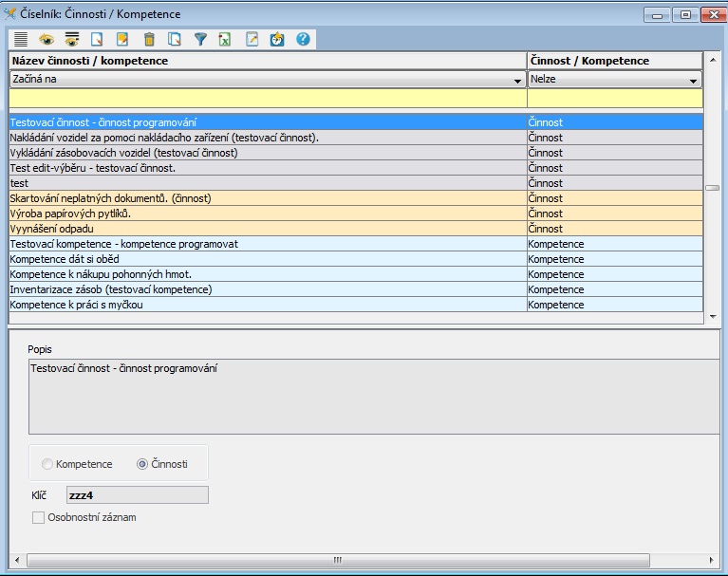
Task: Click the horizontal scrollbar at the bottom
Action: click(x=336, y=560)
